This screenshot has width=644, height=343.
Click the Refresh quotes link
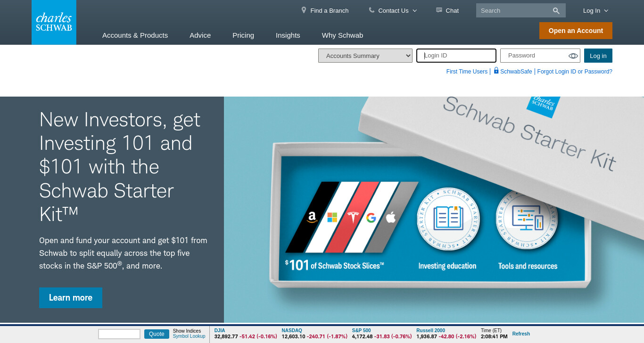521,334
